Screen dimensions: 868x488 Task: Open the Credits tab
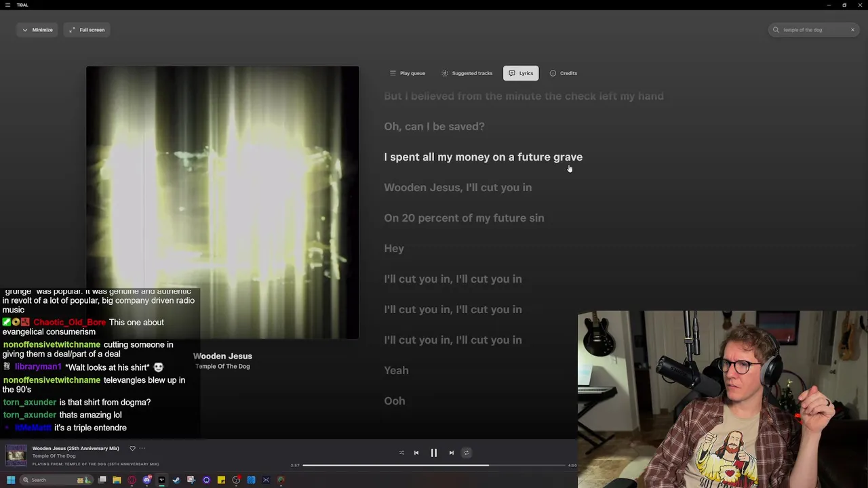563,73
